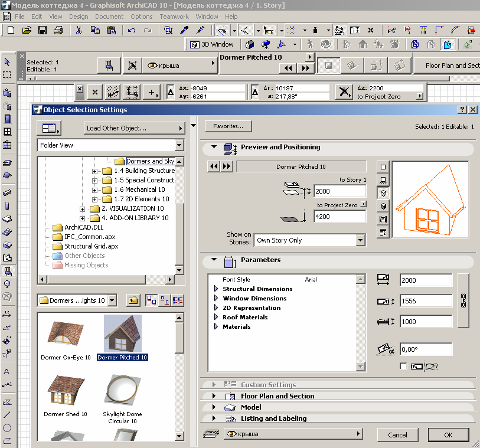This screenshot has height=448, width=480.
Task: Click the rotation angle 0,00° field
Action: [426, 349]
